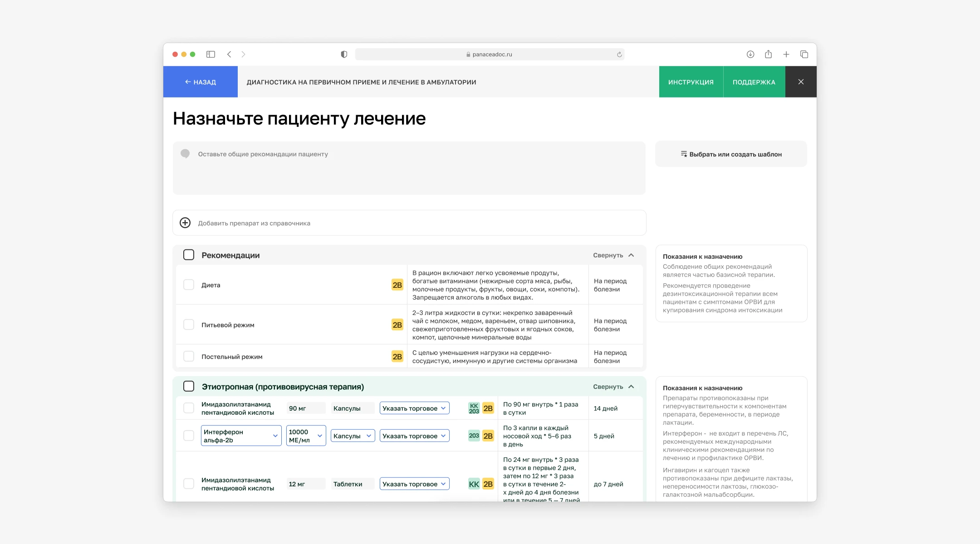Select the Питьевой режим checkbox
This screenshot has width=980, height=544.
point(189,325)
